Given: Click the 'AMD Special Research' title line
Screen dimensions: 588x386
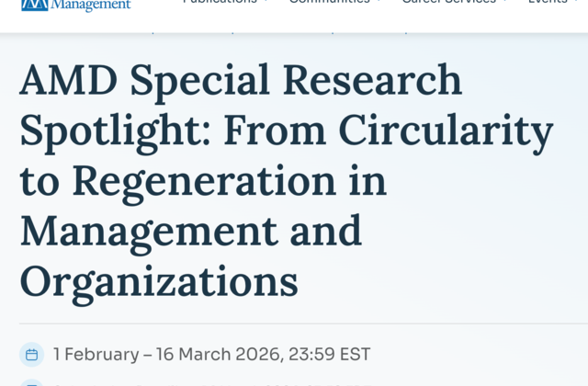Looking at the screenshot, I should click(x=241, y=81).
